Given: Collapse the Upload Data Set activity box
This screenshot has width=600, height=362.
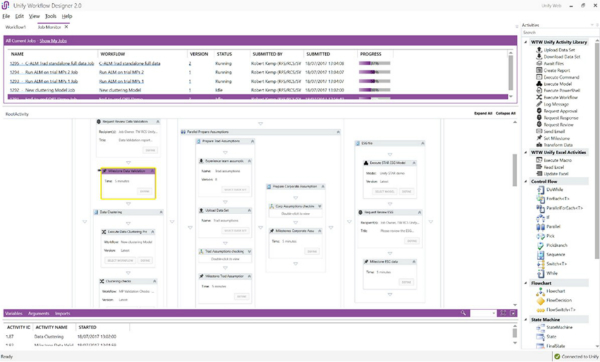Looking at the screenshot, I should (x=249, y=210).
